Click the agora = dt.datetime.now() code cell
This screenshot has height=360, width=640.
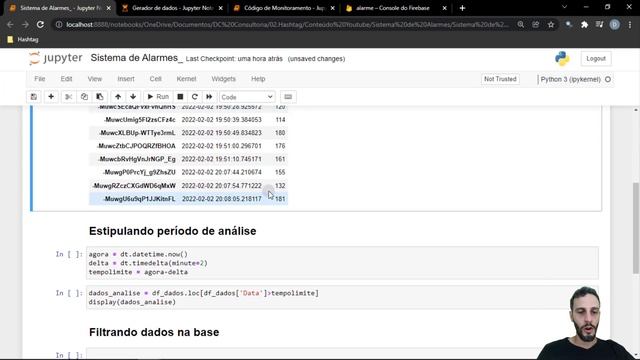[x=342, y=263]
